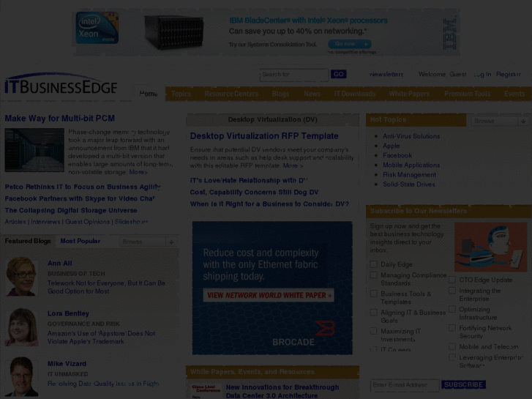532x399 pixels.
Task: Click Go now button in IBM banner
Action: tap(350, 44)
